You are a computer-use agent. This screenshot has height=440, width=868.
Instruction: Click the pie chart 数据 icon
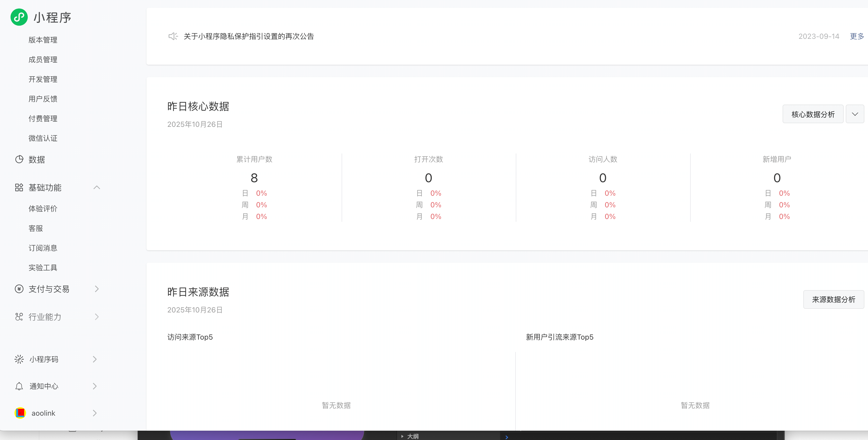click(x=19, y=159)
